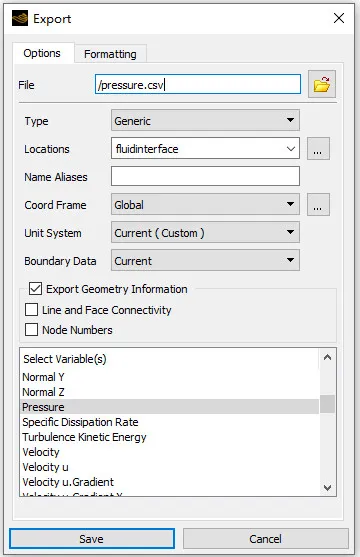Open the Coord Frame ellipsis button
Screen dimensions: 360x557
(x=318, y=205)
